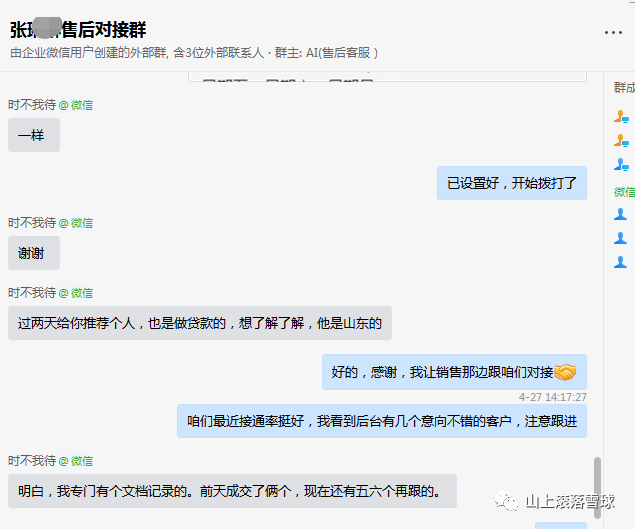
Task: Select the message about 推荐个人做贷款的
Action: click(x=200, y=323)
